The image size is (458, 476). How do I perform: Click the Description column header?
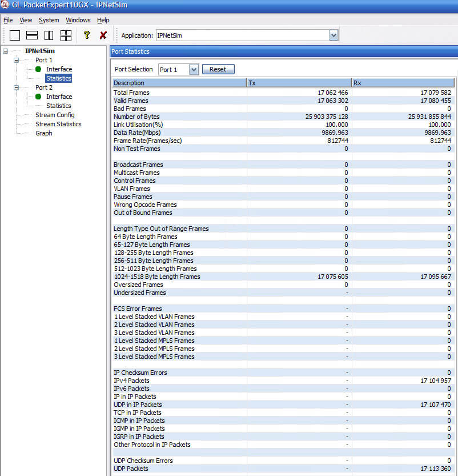179,83
